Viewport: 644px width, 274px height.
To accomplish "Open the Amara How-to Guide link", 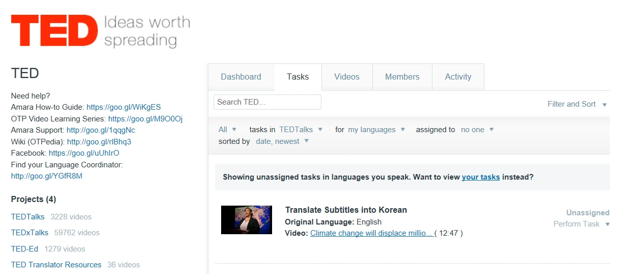I will click(123, 107).
